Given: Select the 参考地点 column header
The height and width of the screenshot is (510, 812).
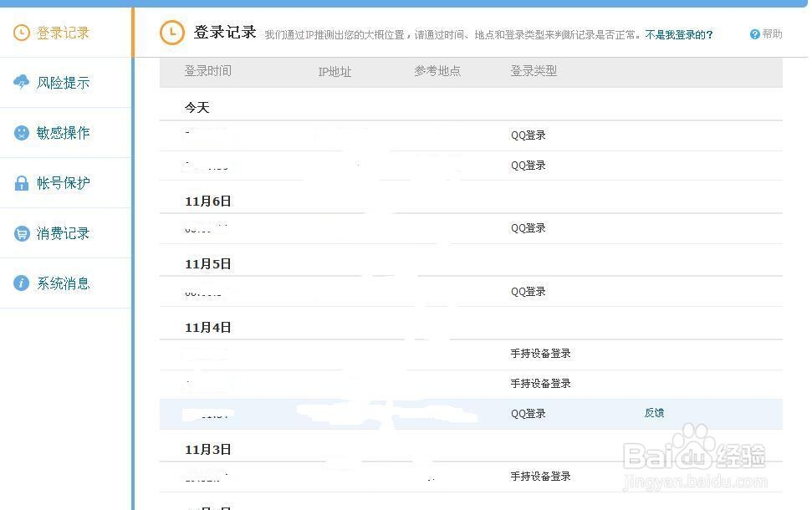Looking at the screenshot, I should point(437,72).
